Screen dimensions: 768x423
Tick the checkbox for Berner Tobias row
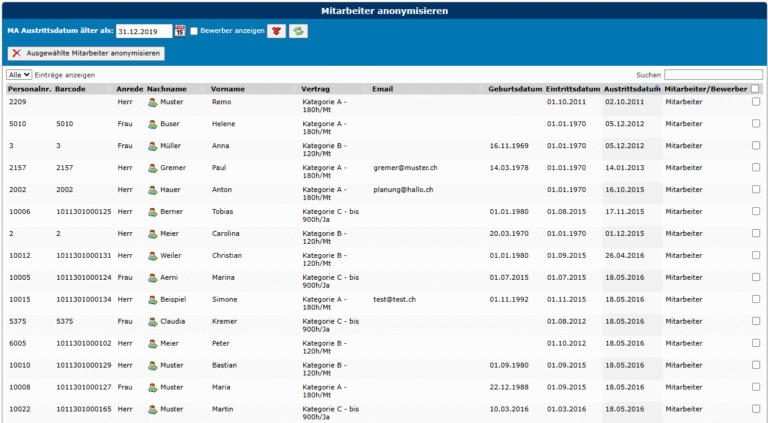(x=756, y=212)
